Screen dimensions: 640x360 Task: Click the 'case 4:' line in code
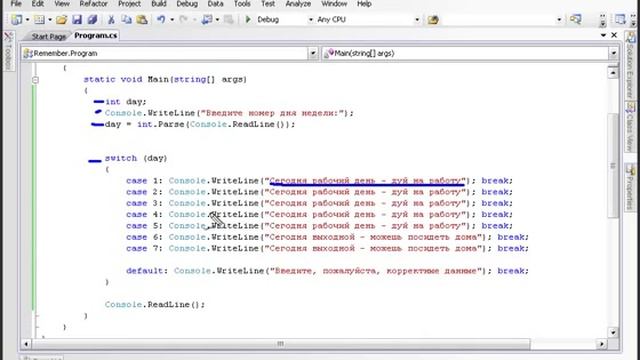319,214
